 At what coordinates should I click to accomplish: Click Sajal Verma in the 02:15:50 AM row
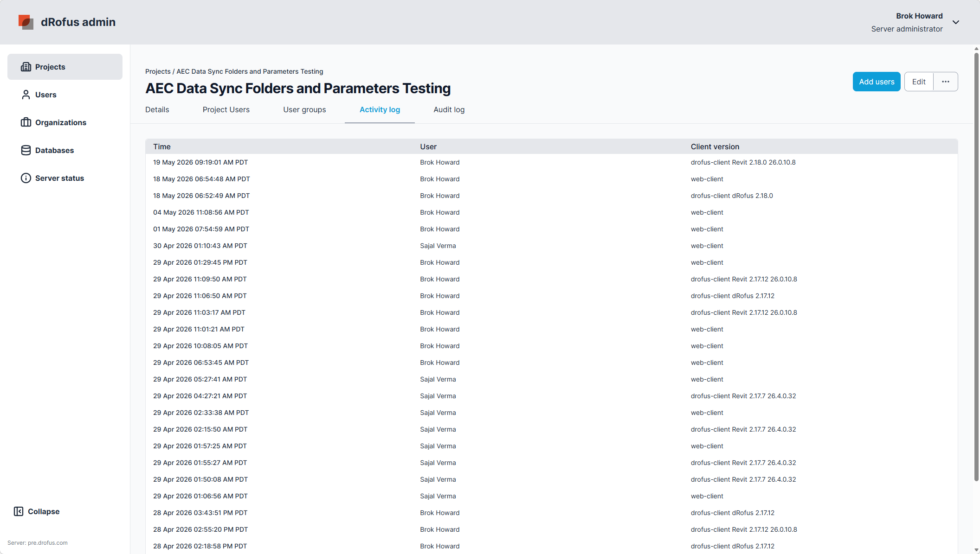438,429
